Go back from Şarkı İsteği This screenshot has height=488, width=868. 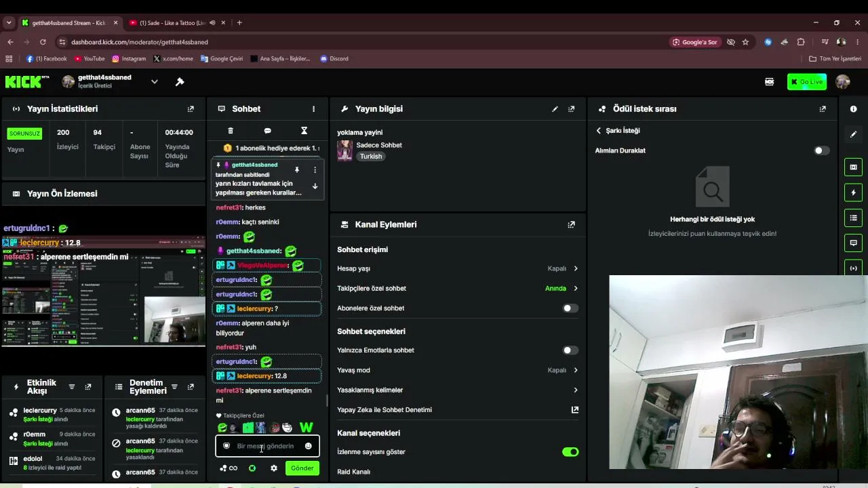[x=599, y=131]
